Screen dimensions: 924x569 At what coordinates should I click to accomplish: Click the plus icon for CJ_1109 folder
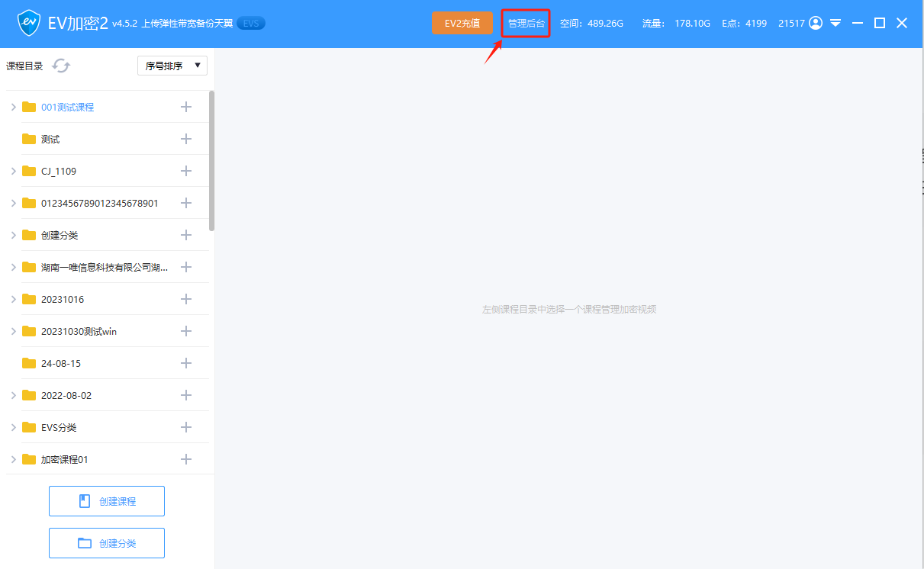click(x=185, y=171)
